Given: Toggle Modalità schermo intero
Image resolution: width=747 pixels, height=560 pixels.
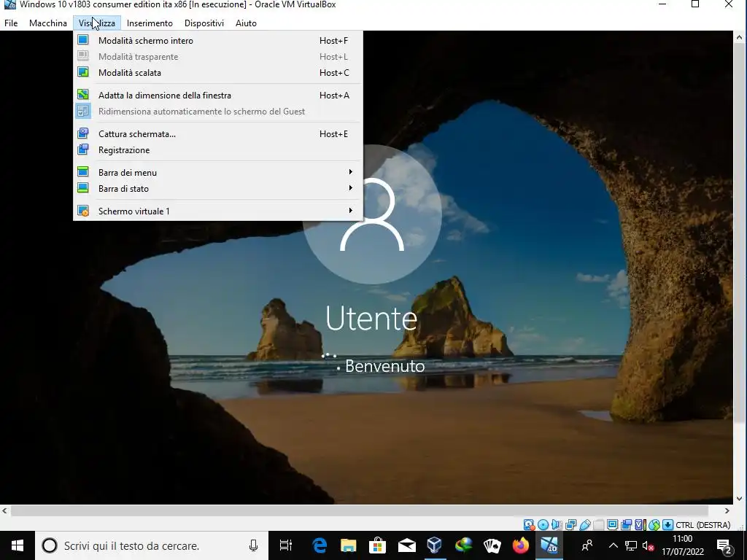Looking at the screenshot, I should click(x=217, y=41).
